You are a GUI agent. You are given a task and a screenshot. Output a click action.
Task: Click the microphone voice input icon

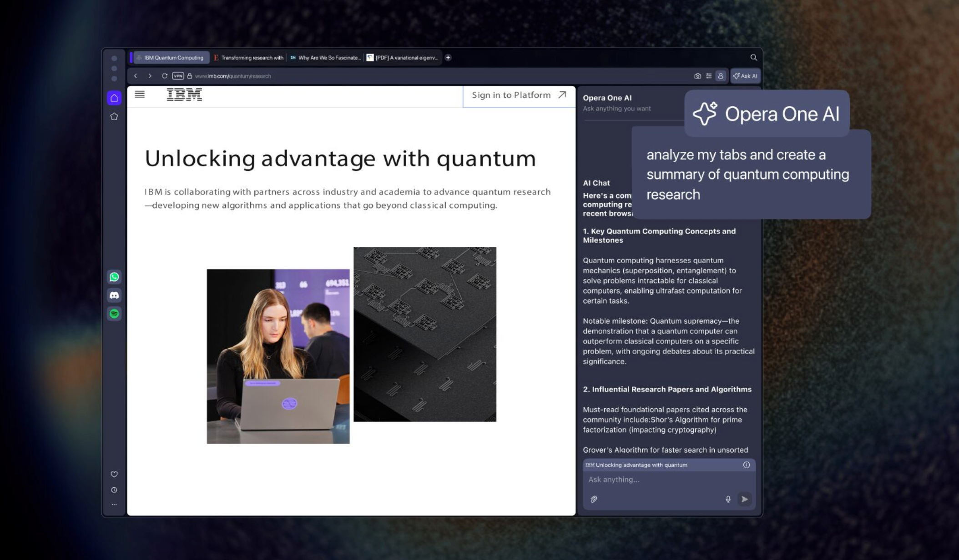[x=728, y=499]
